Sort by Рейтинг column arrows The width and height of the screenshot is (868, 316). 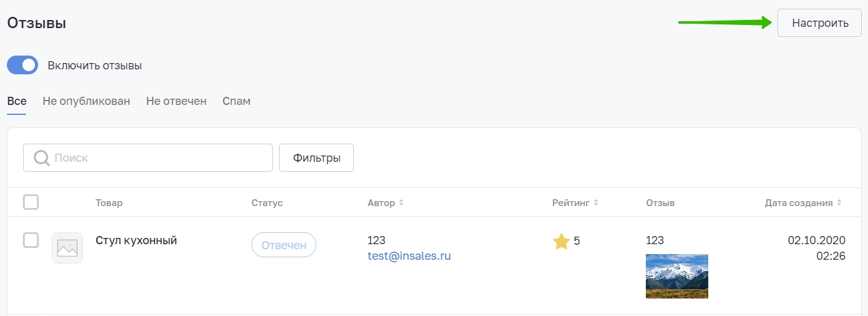tap(596, 203)
